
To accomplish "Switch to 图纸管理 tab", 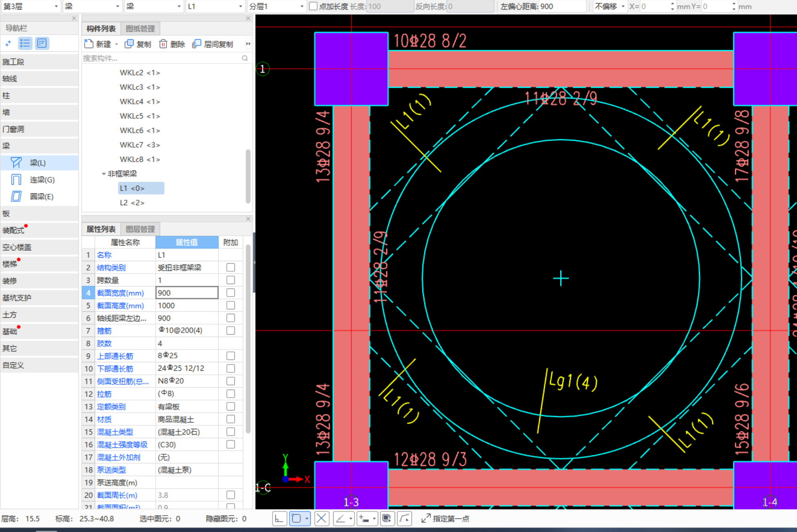I will click(140, 28).
